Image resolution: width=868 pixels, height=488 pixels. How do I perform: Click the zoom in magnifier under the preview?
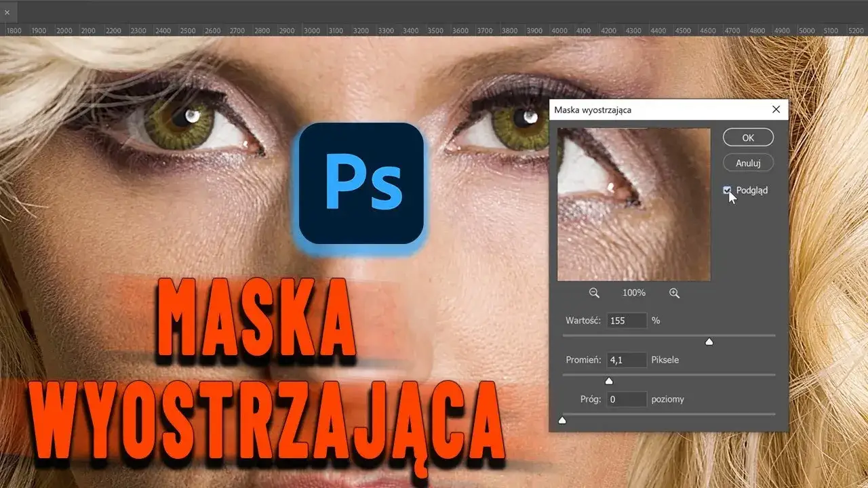pos(674,292)
